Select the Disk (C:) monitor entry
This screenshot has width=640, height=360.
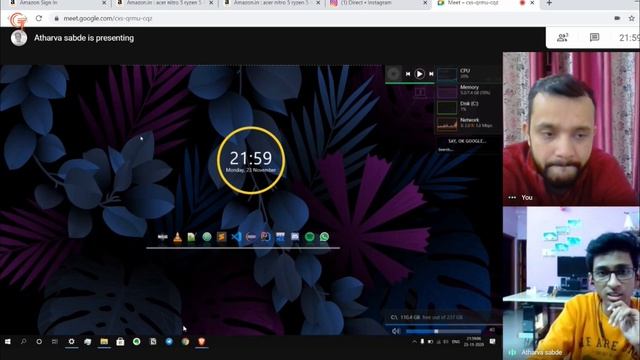468,107
